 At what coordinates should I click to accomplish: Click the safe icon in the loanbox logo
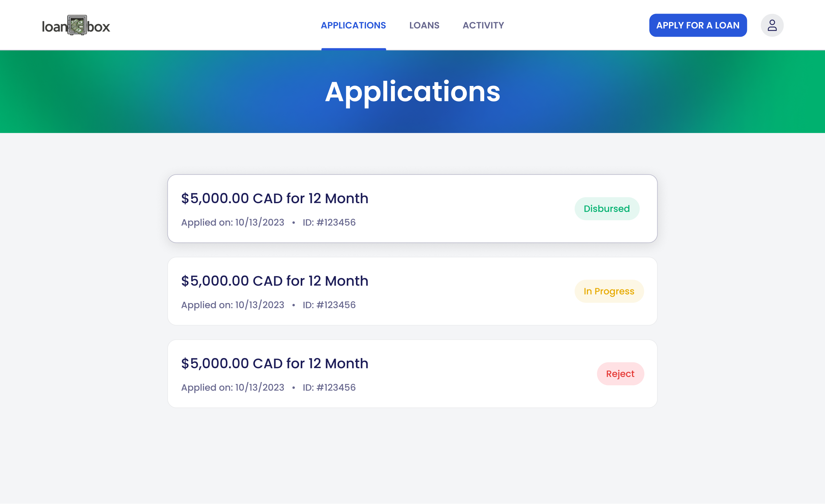[x=77, y=25]
